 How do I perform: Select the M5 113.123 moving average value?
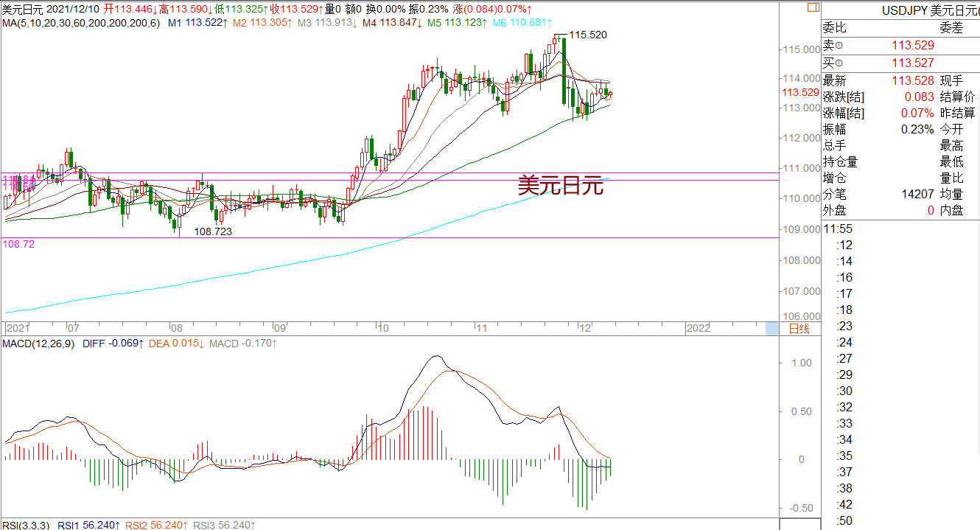coord(458,23)
